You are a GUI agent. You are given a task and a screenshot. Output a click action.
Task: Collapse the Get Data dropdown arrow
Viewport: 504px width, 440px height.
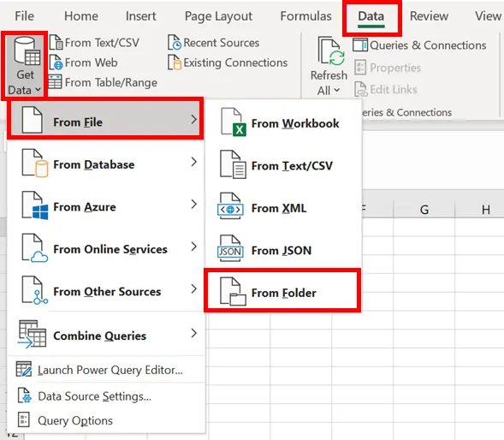(38, 90)
